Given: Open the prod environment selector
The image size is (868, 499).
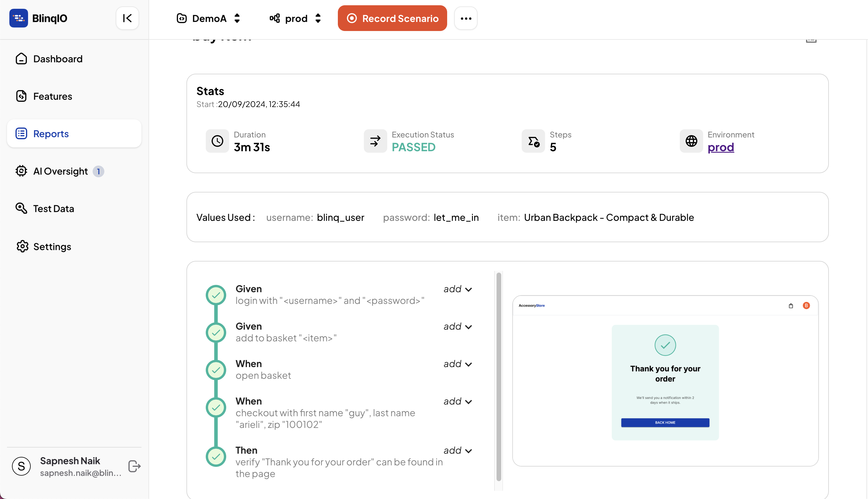Looking at the screenshot, I should tap(295, 18).
